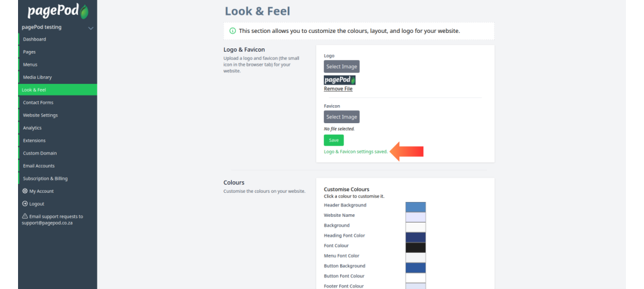Click the Remove File link
Viewport: 644px width, 289px height.
click(338, 89)
